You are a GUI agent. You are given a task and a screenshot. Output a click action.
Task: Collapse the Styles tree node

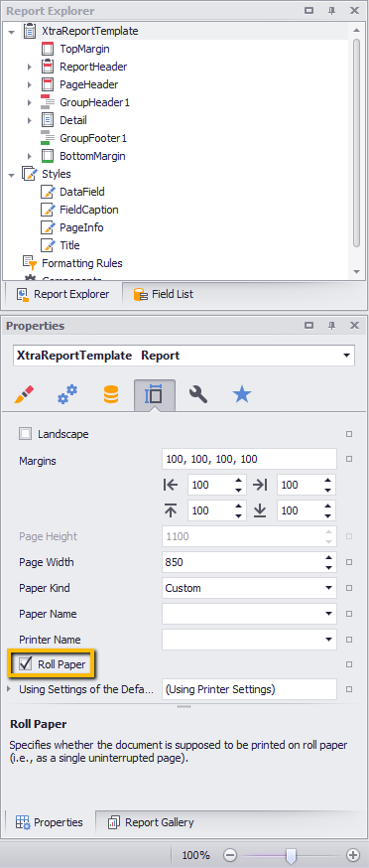[x=11, y=175]
